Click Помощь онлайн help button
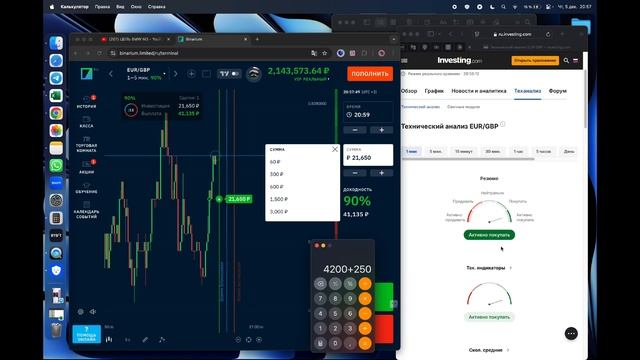Screen dimensions: 640x360 [87, 334]
